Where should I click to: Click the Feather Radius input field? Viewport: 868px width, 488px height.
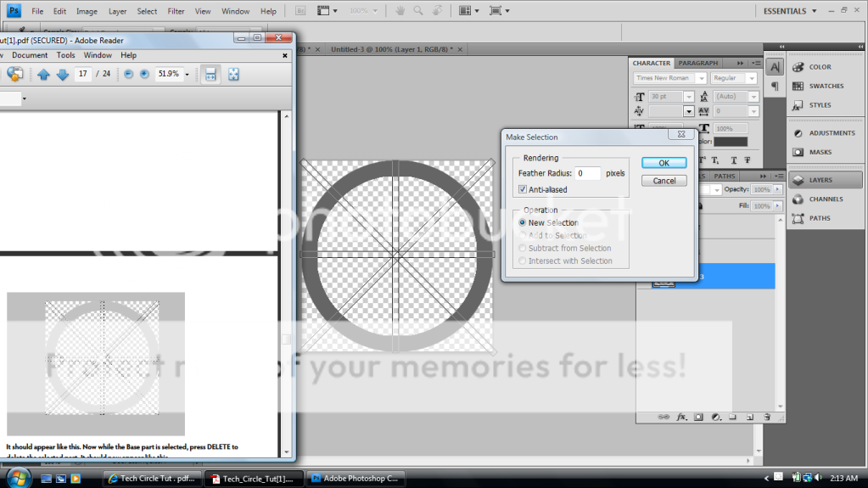pyautogui.click(x=587, y=173)
